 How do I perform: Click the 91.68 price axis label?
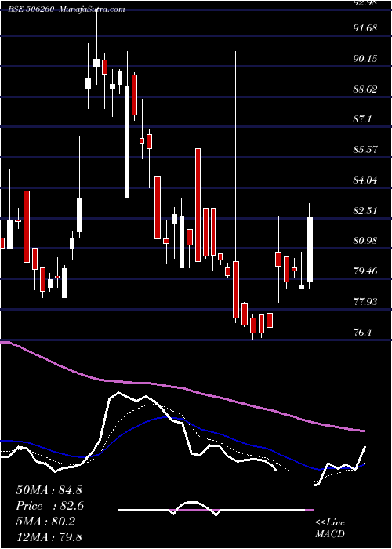coord(365,27)
